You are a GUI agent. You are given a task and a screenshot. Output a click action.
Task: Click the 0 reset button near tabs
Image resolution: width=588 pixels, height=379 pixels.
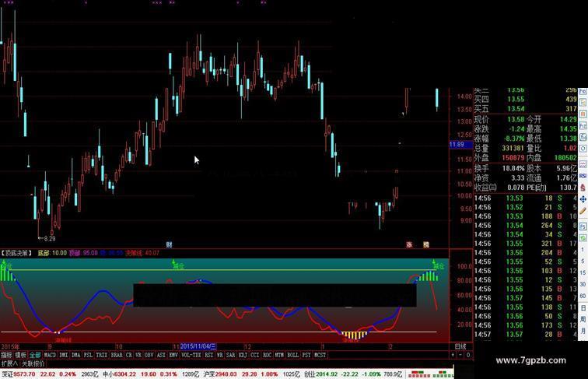468,355
